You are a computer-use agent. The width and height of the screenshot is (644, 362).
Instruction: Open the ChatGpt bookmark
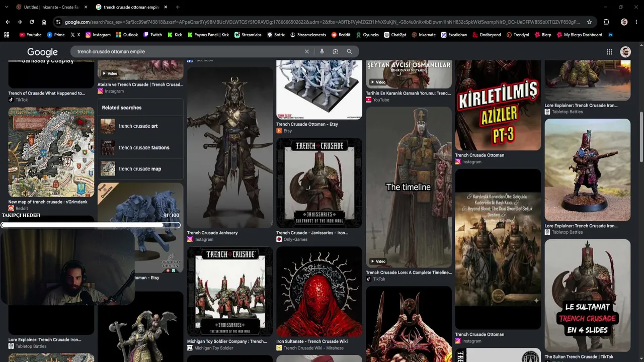[x=395, y=35]
